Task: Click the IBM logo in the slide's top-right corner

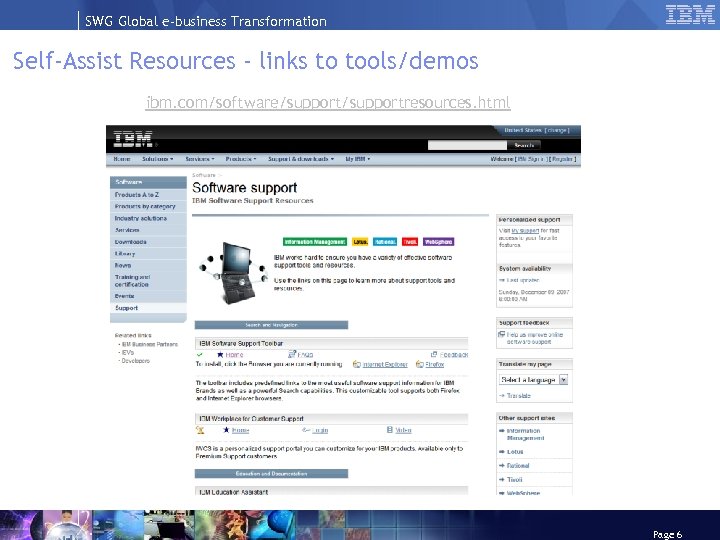Action: (x=690, y=14)
